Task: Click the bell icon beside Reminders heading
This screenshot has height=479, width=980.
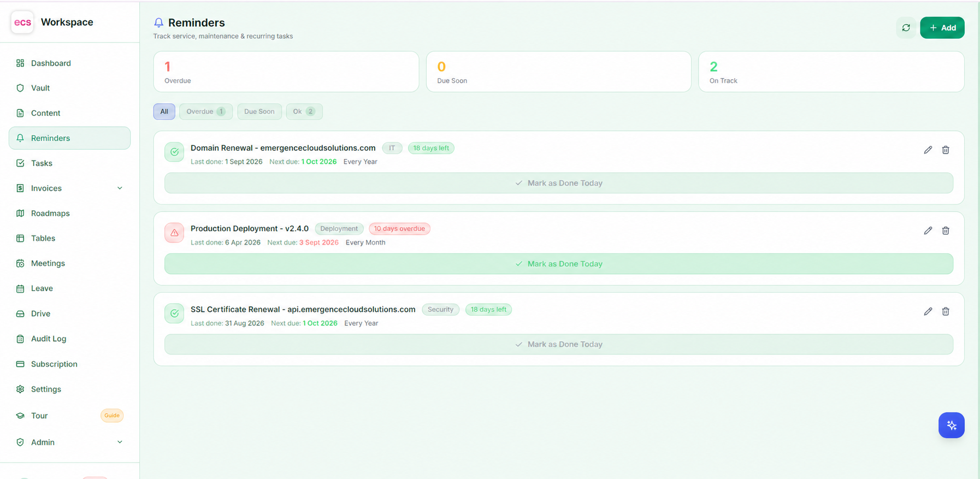Action: click(x=158, y=22)
